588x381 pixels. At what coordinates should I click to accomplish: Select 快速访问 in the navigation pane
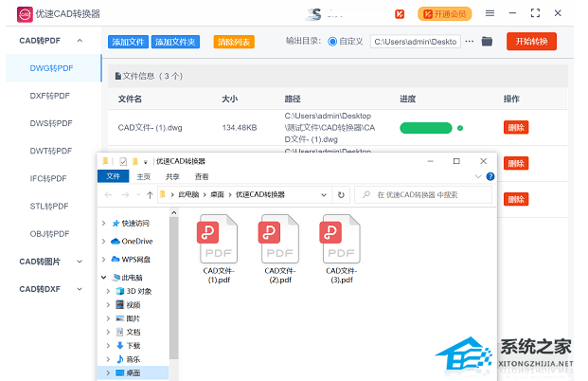[131, 224]
